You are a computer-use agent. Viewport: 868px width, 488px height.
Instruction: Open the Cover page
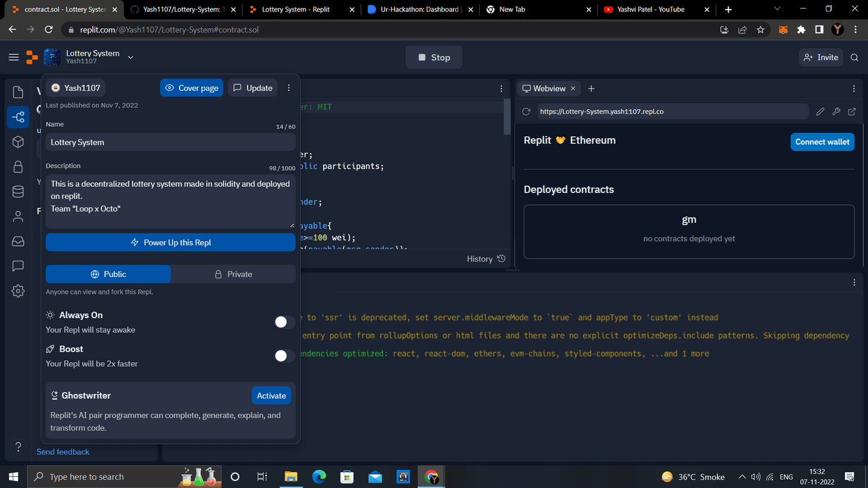point(192,88)
